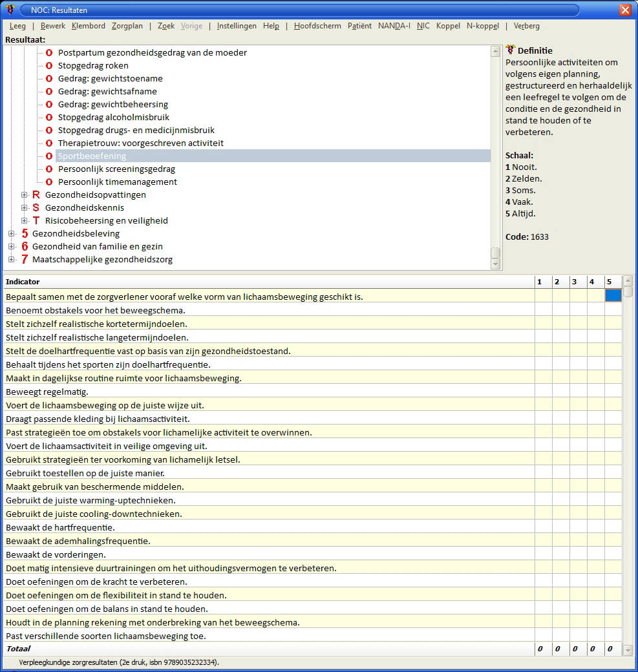Expand the Gezondheidsopvattingen tree node

point(25,194)
